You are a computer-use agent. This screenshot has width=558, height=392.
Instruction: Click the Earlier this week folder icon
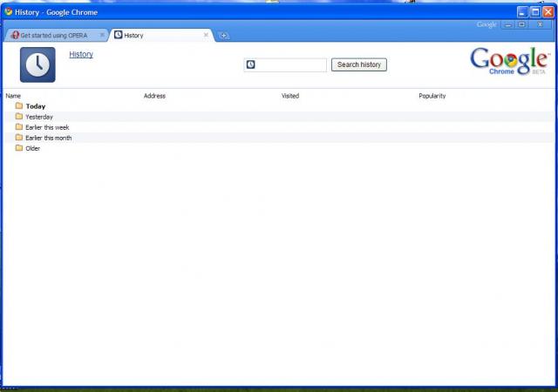(x=19, y=127)
